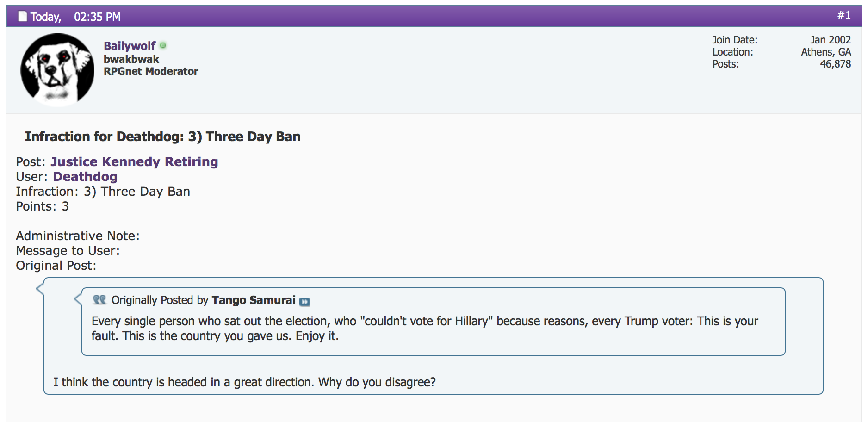Open Bailywolf's dog avatar image
868x422 pixels.
(57, 69)
